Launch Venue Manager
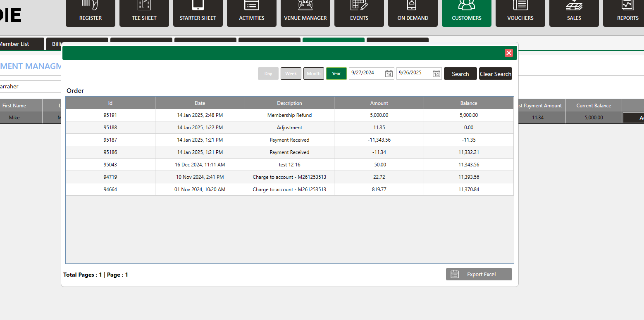This screenshot has width=644, height=320. click(x=305, y=13)
